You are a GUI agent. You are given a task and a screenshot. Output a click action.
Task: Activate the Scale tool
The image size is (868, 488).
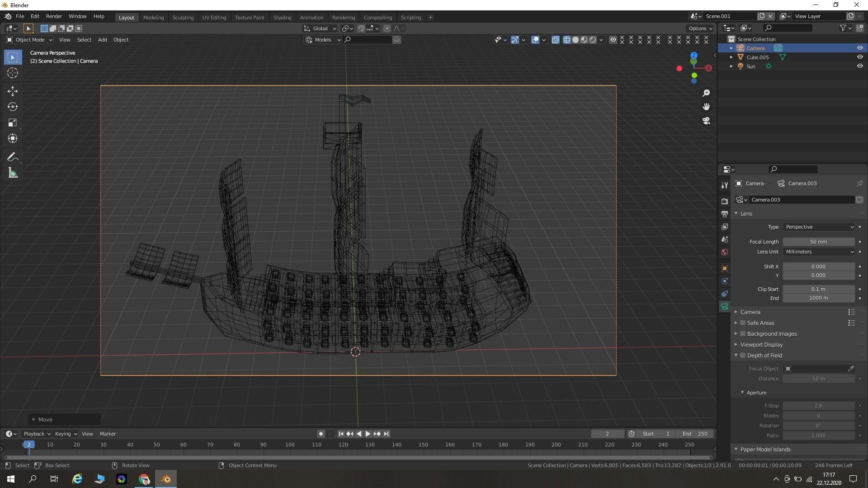click(13, 123)
